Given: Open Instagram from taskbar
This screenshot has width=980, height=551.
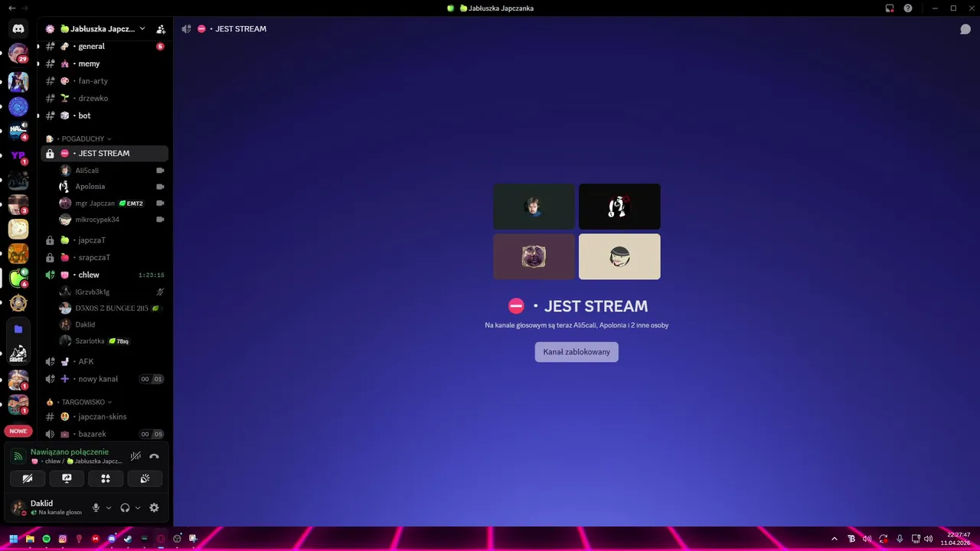Looking at the screenshot, I should tap(63, 539).
